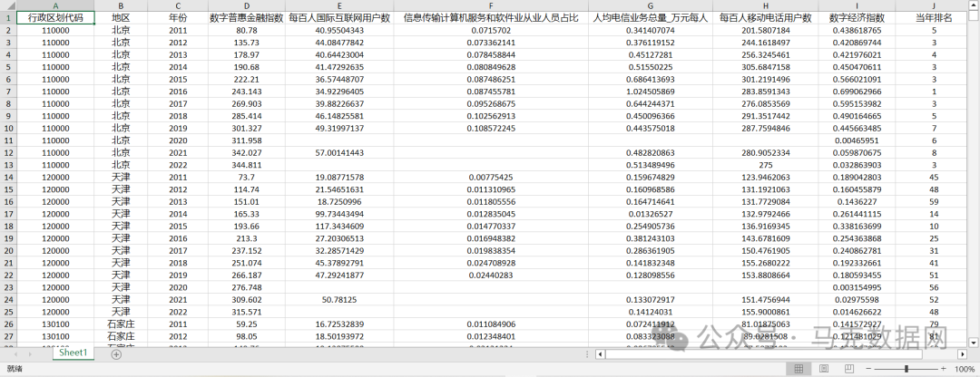This screenshot has height=377, width=980.
Task: Switch to Normal view in status bar
Action: (x=799, y=369)
